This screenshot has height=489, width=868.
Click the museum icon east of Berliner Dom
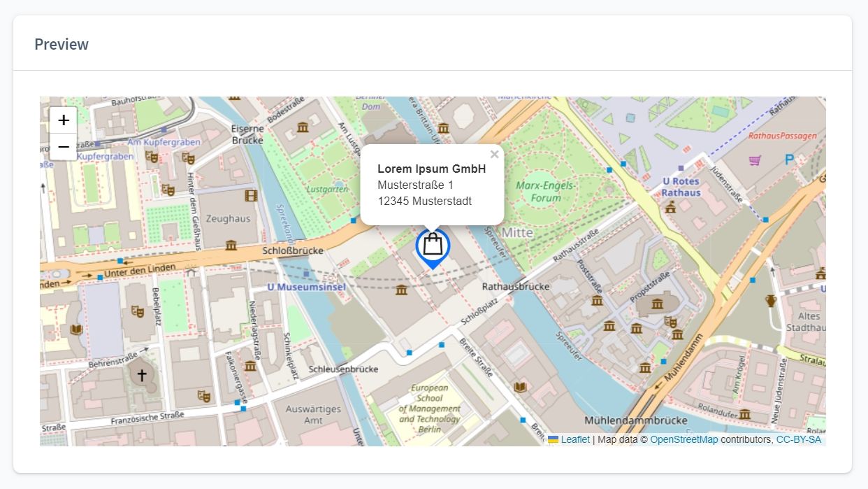pyautogui.click(x=443, y=128)
